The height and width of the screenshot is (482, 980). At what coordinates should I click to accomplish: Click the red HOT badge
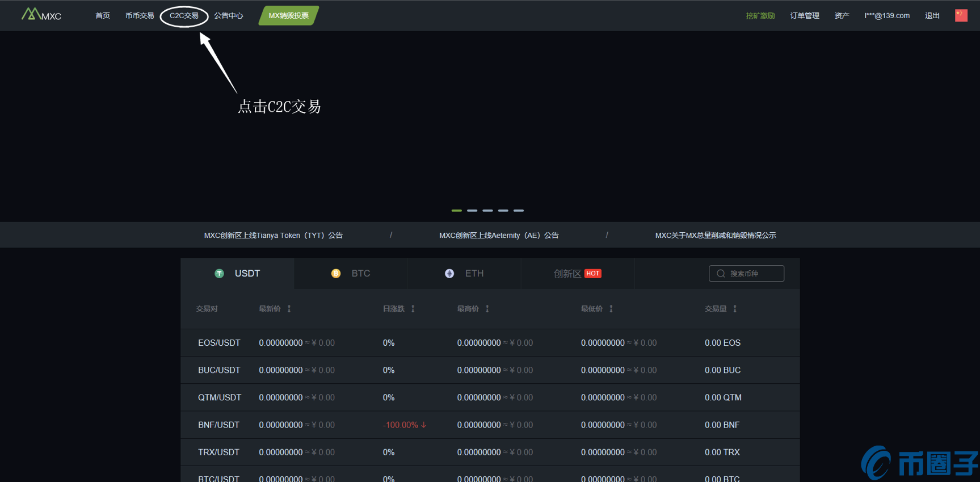coord(592,274)
